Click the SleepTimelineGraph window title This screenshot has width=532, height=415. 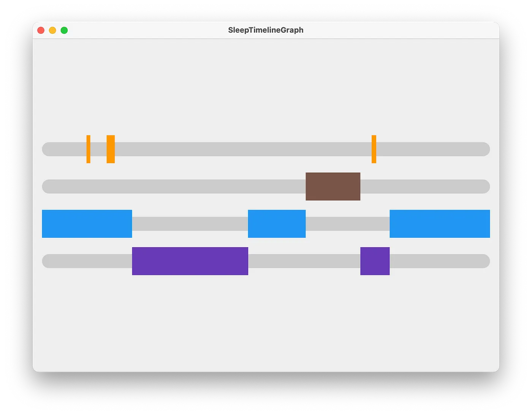click(x=266, y=30)
